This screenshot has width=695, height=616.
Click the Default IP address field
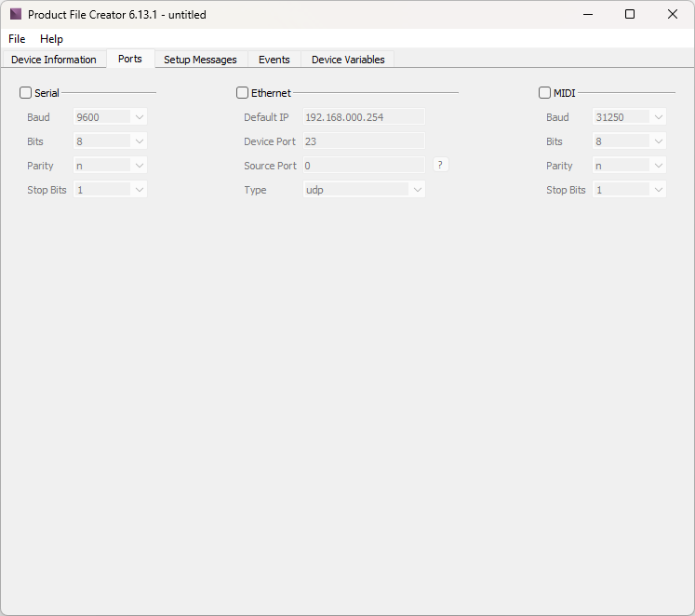[x=363, y=117]
